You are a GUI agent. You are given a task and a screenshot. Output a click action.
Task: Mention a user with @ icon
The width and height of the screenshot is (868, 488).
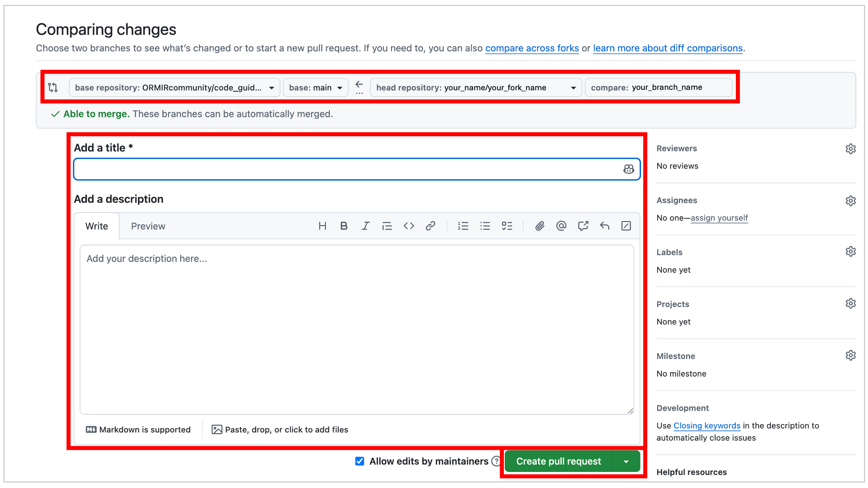561,226
